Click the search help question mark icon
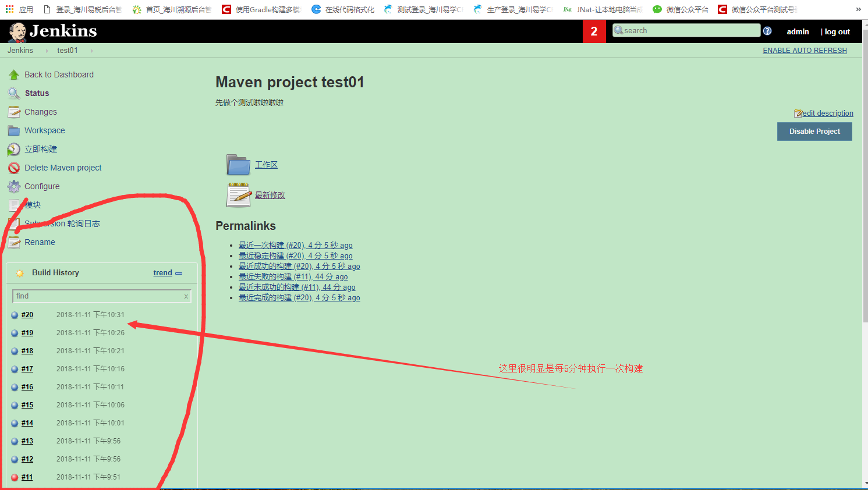Image resolution: width=868 pixels, height=490 pixels. click(x=767, y=31)
